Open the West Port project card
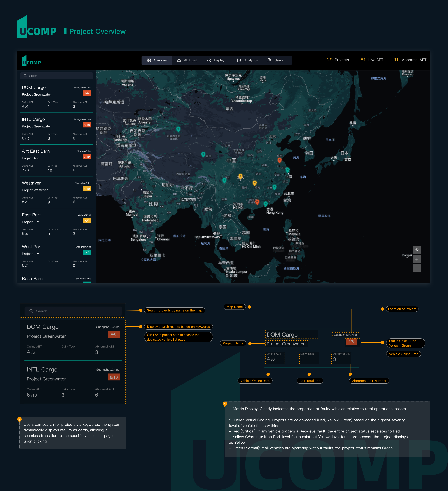Image resolution: width=448 pixels, height=491 pixels. (56, 256)
